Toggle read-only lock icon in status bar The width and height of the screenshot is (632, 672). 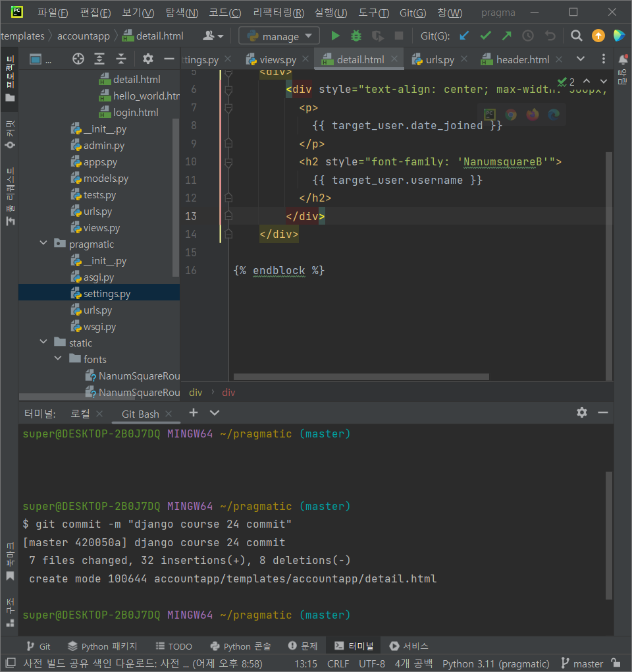pos(616,663)
